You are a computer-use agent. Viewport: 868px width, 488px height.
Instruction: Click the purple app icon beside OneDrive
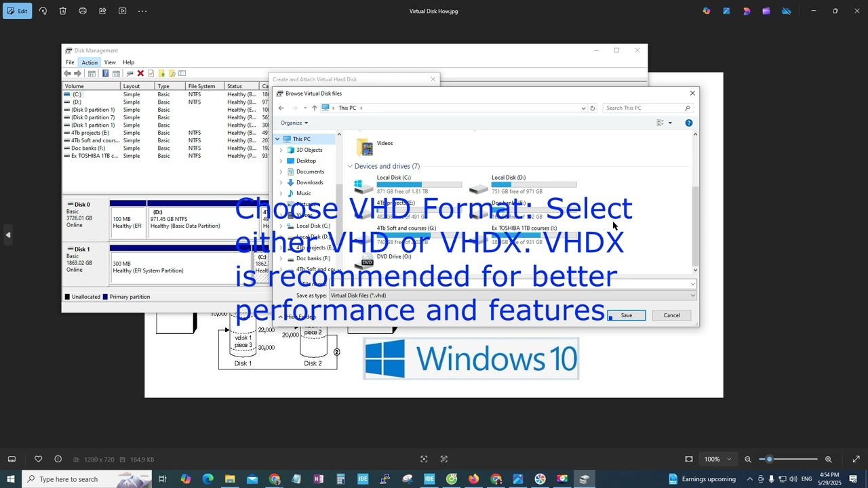click(x=766, y=11)
